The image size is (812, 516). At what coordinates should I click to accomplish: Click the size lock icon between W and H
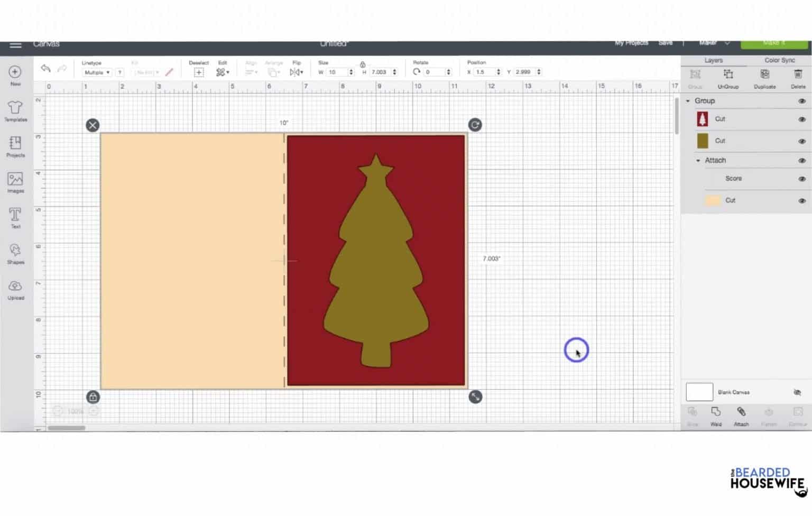pyautogui.click(x=364, y=63)
